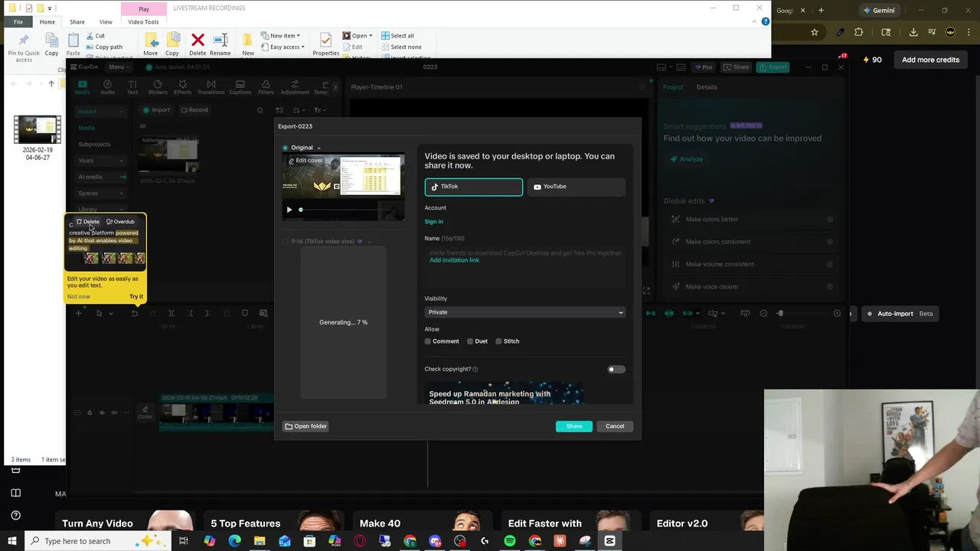
Task: Select the TikTok sharing platform
Action: 474,187
